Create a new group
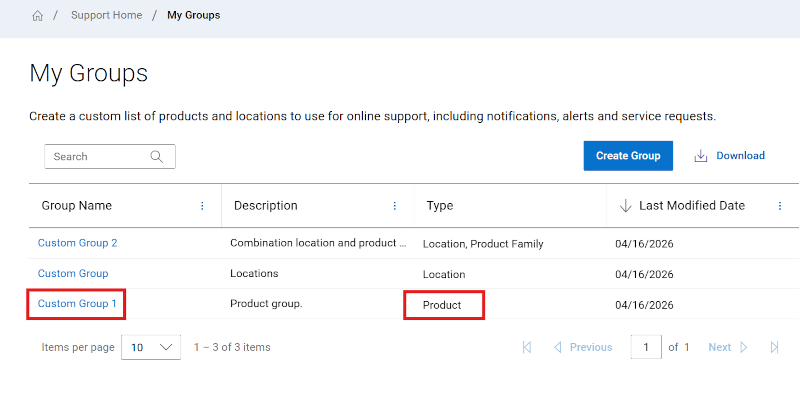The image size is (800, 396). click(x=628, y=156)
